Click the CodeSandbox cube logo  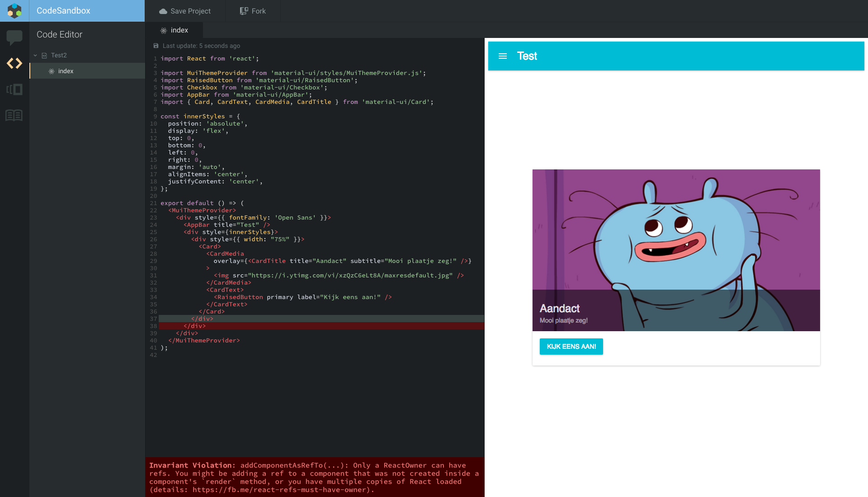[14, 11]
